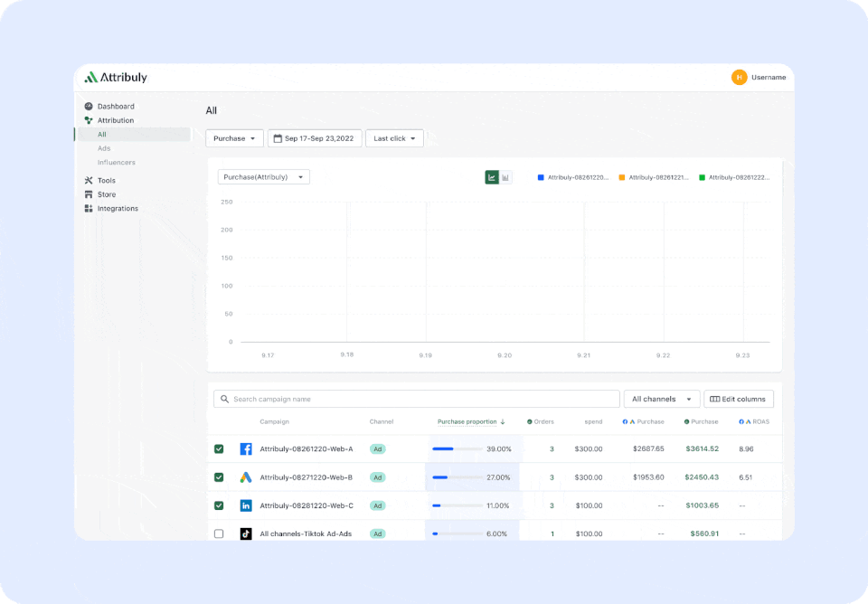868x604 pixels.
Task: Uncheck the Attribuly-08261220-Web-A row checkbox
Action: coord(219,449)
